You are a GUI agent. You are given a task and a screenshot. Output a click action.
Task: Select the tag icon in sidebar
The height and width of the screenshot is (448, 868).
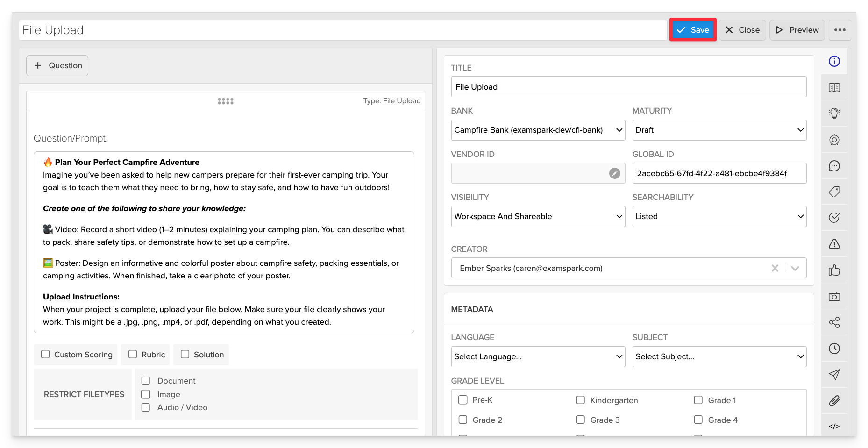[x=834, y=192]
